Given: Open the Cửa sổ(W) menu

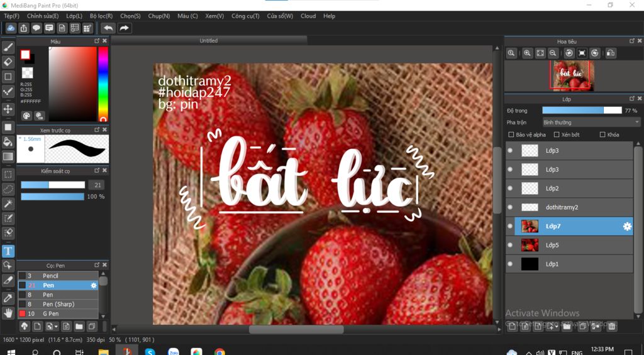Looking at the screenshot, I should pos(280,16).
